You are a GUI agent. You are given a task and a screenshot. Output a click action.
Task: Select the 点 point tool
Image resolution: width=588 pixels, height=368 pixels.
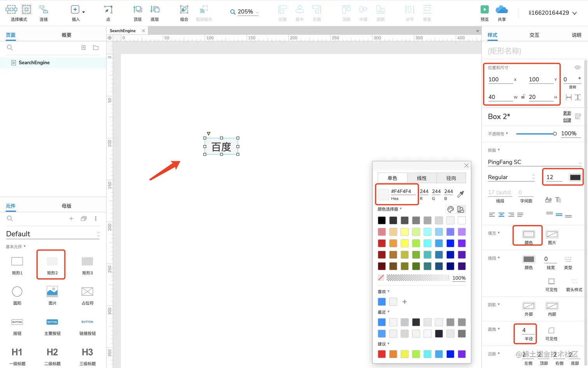[108, 10]
